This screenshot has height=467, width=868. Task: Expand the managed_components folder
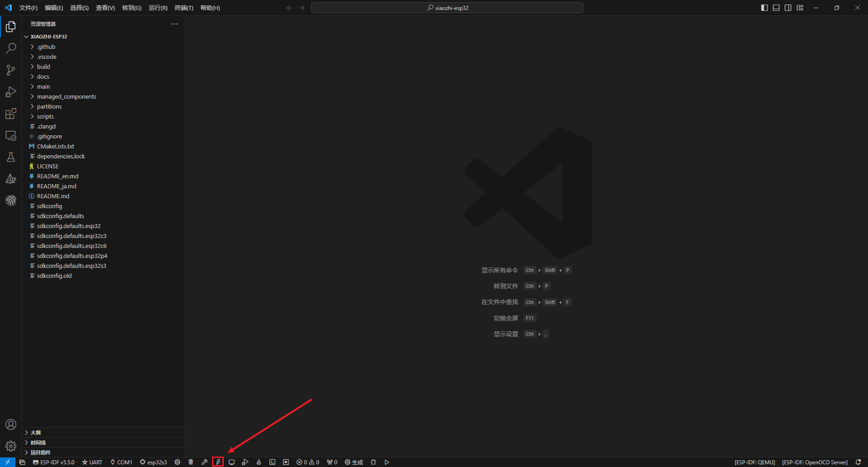point(66,96)
